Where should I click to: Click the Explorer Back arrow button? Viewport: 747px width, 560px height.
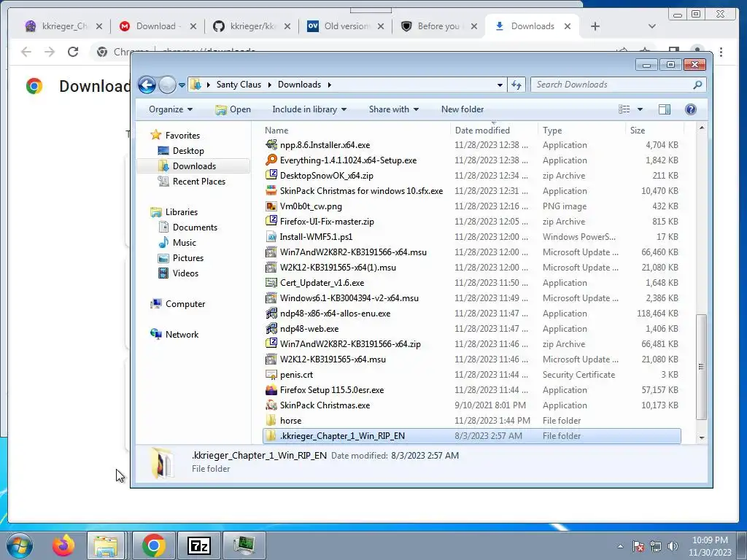[x=147, y=85]
